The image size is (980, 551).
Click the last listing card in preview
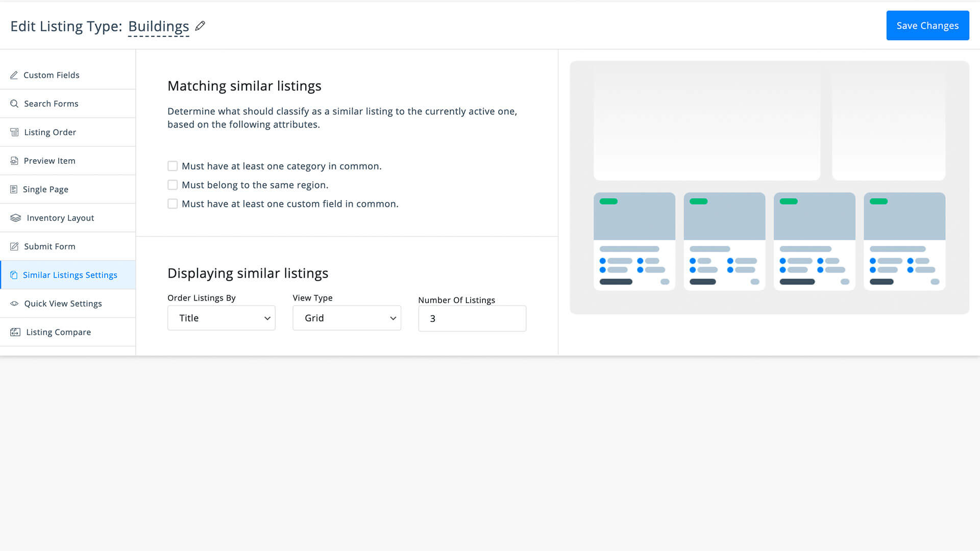click(x=904, y=241)
